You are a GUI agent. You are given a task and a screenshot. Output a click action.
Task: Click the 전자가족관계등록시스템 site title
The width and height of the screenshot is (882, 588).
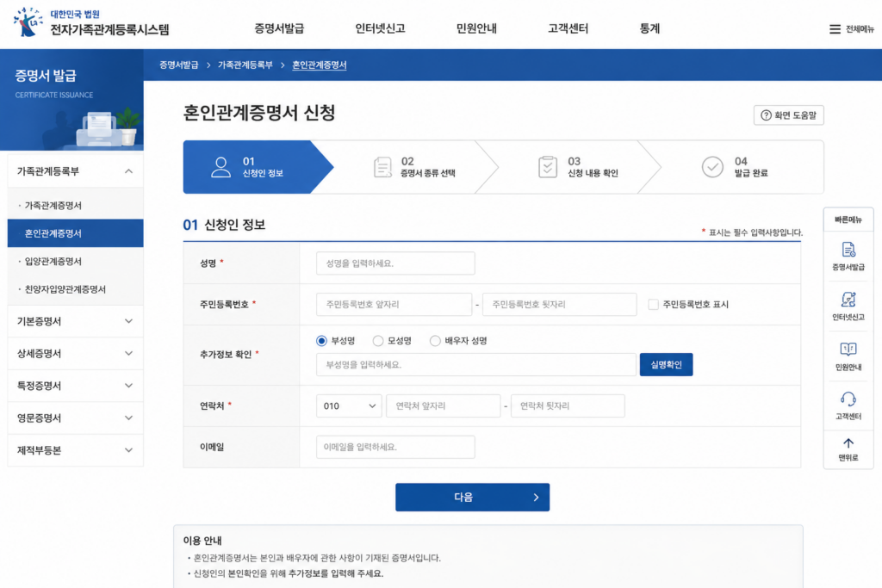[x=109, y=30]
